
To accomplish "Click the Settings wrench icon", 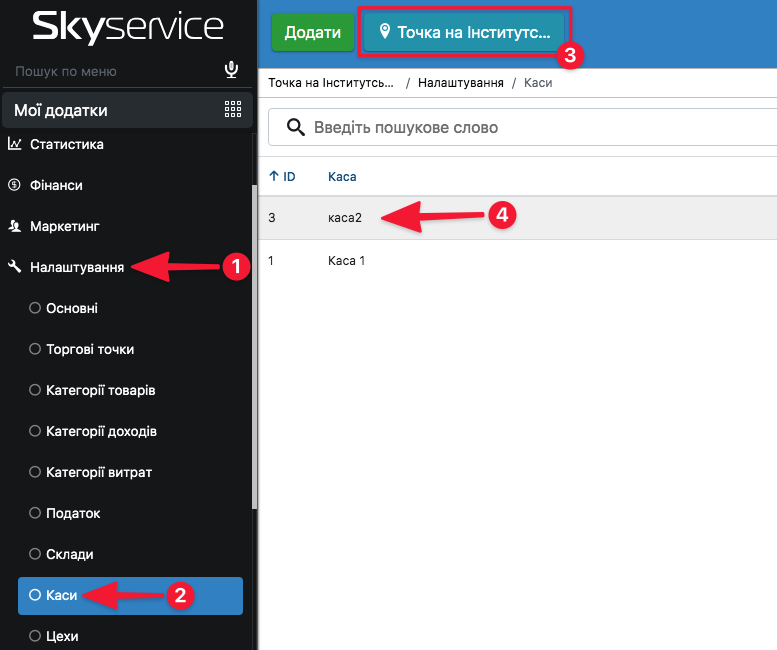I will tap(15, 267).
